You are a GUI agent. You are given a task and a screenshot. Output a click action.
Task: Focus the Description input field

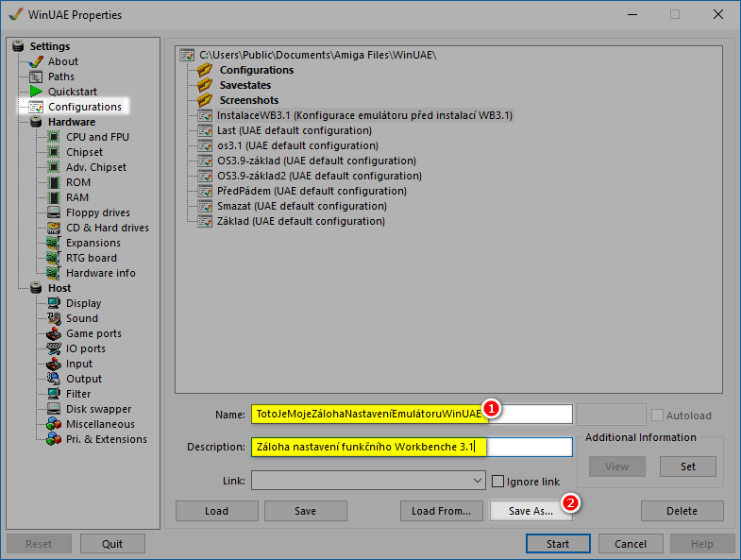[412, 447]
